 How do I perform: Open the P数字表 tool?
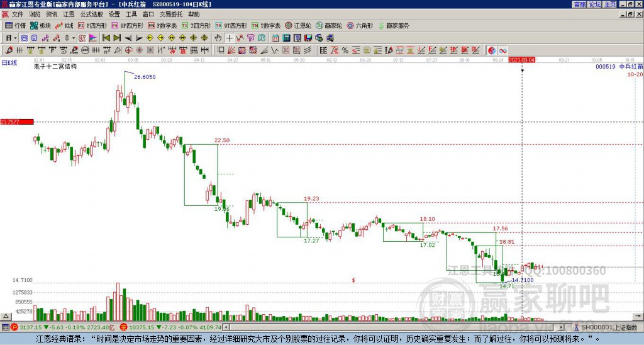click(x=162, y=25)
